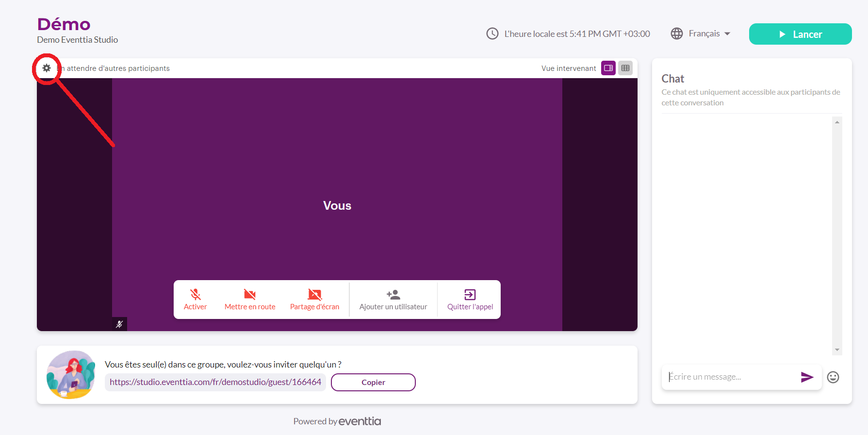Image resolution: width=868 pixels, height=435 pixels.
Task: Focus the Écrire un message input field
Action: point(730,377)
